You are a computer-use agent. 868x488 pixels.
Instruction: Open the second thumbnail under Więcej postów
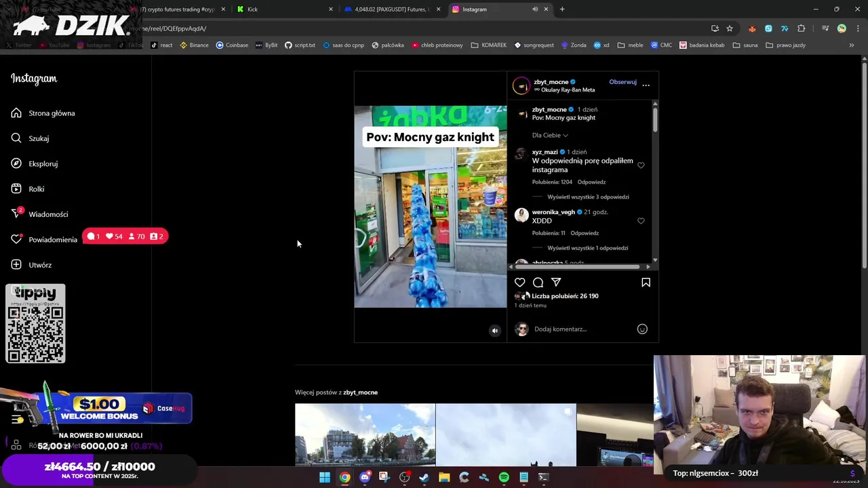tap(506, 435)
